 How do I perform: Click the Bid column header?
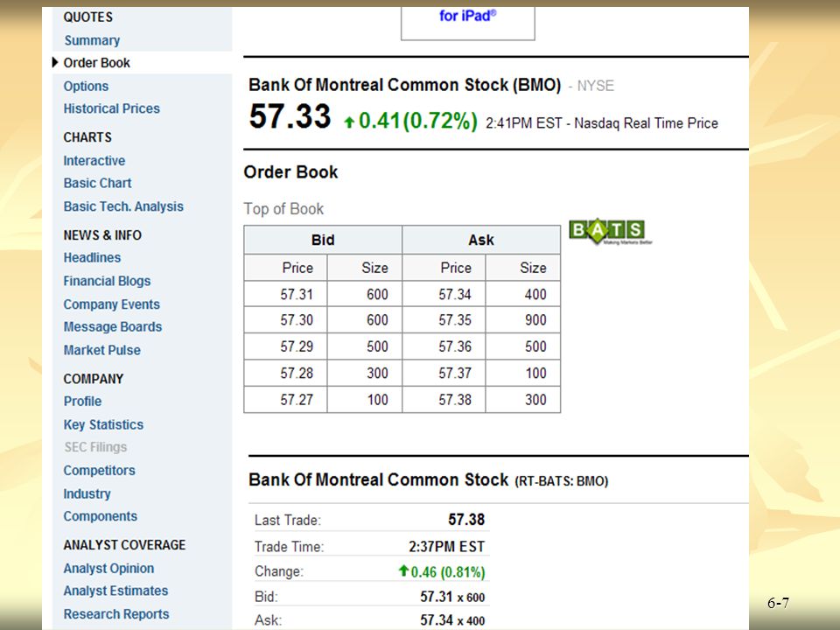click(x=323, y=240)
